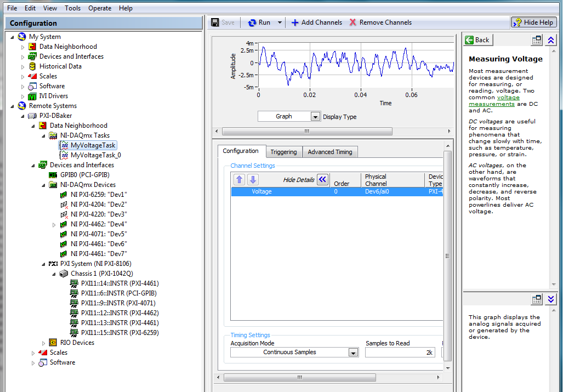This screenshot has height=392, width=563.
Task: Collapse details with Hide Details chevron icon
Action: (x=322, y=180)
